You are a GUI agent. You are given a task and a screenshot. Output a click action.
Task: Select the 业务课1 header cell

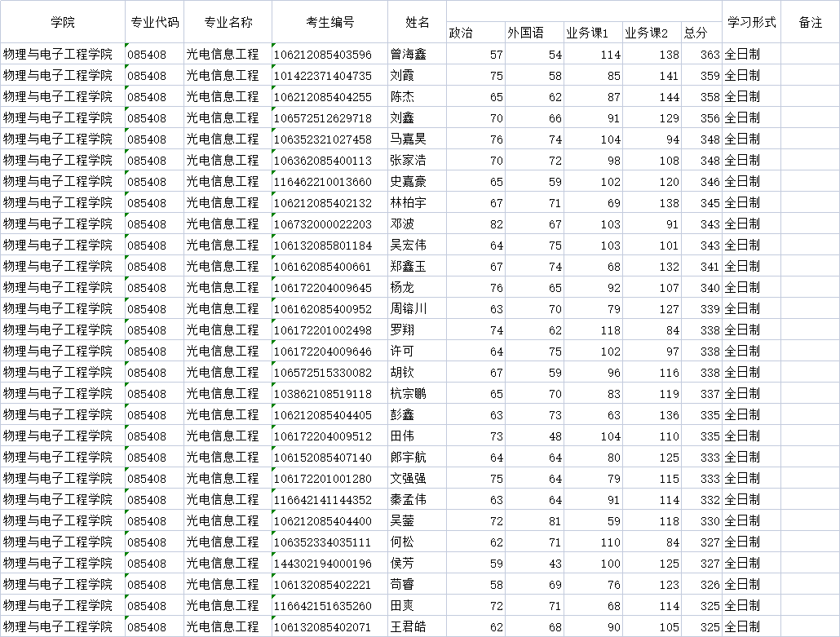click(593, 33)
